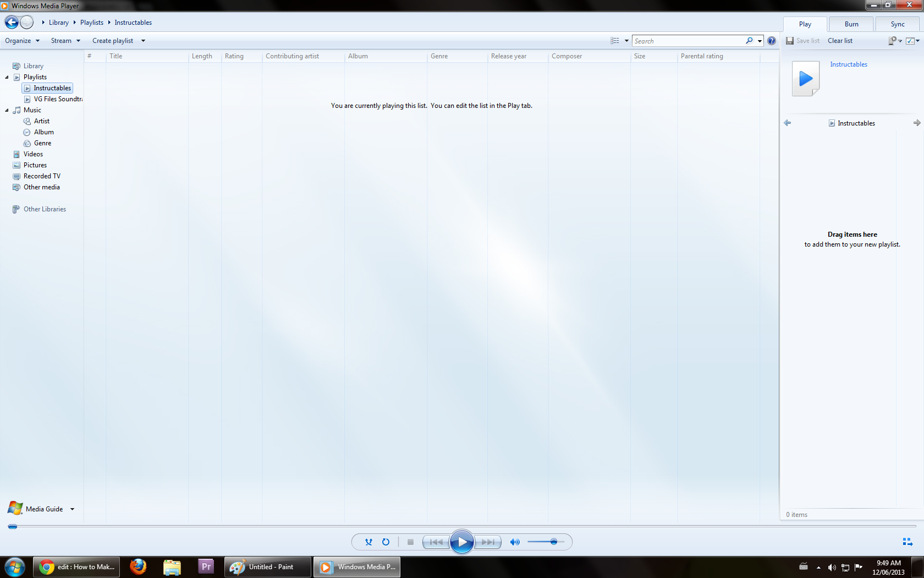Open the search options dropdown arrow

pos(760,41)
